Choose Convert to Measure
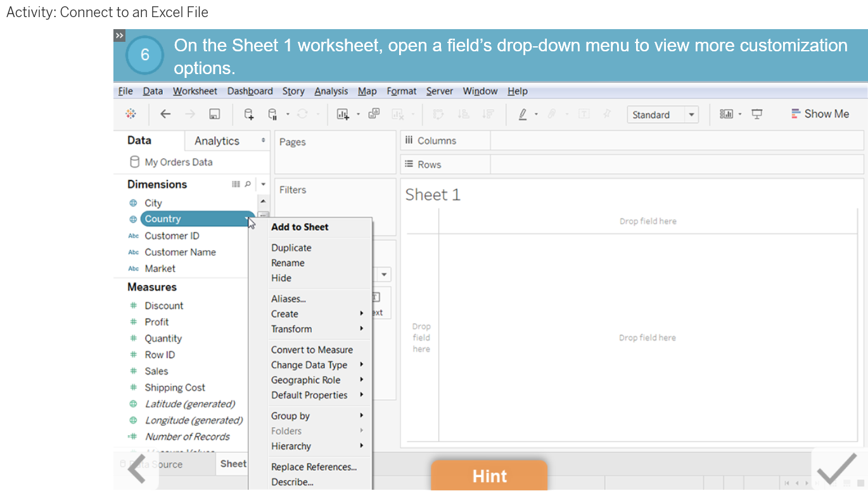Viewport: 868px width, 491px height. (310, 350)
